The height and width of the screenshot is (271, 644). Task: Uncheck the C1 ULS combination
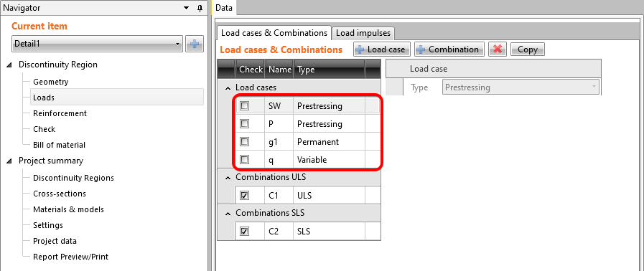point(244,196)
